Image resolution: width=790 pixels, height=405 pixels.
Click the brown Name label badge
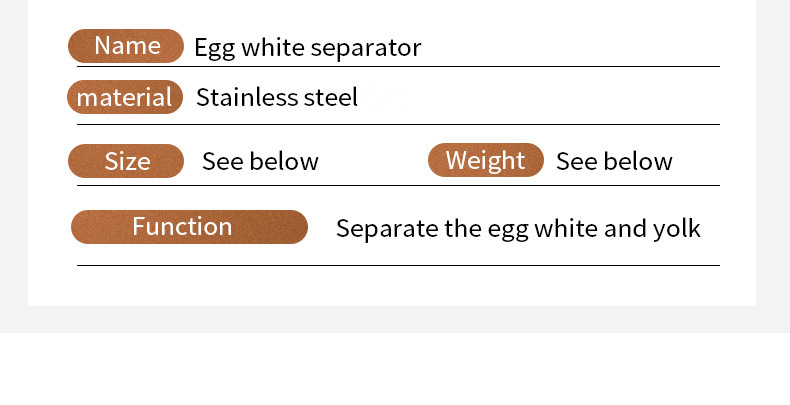coord(126,46)
